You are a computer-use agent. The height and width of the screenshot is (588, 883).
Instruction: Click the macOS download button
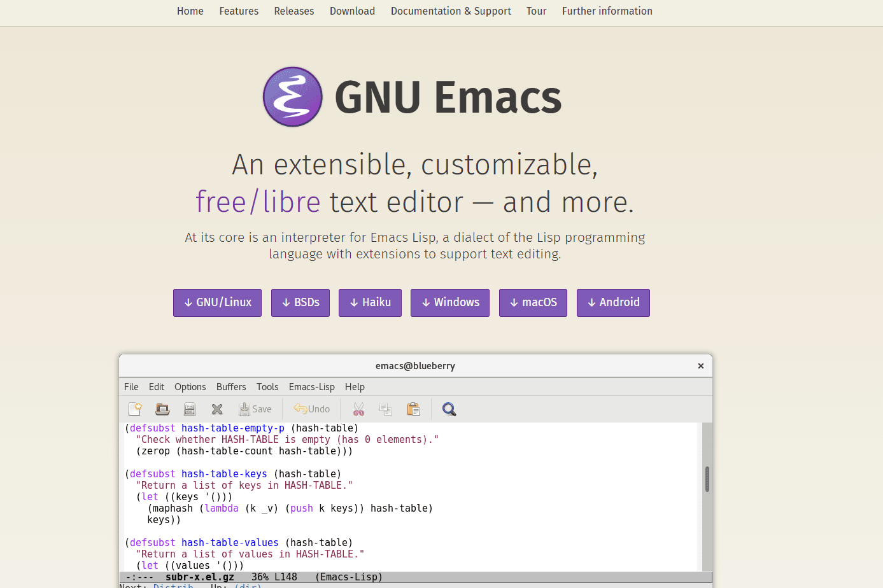coord(533,303)
